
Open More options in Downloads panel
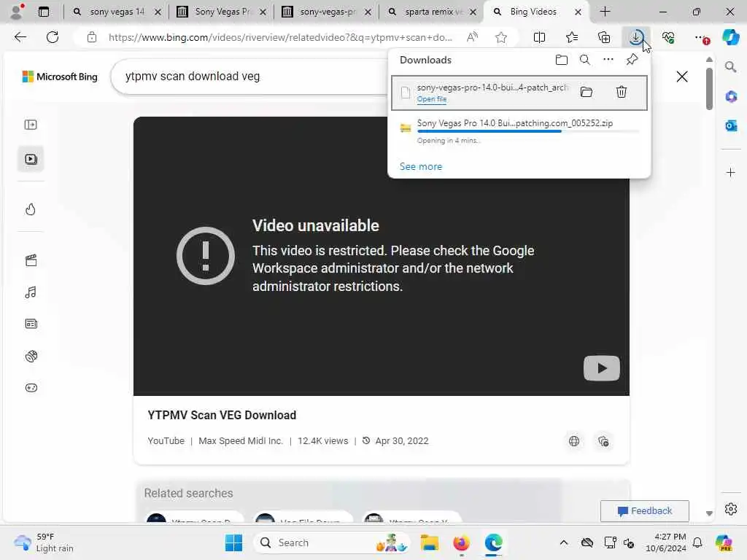click(608, 60)
